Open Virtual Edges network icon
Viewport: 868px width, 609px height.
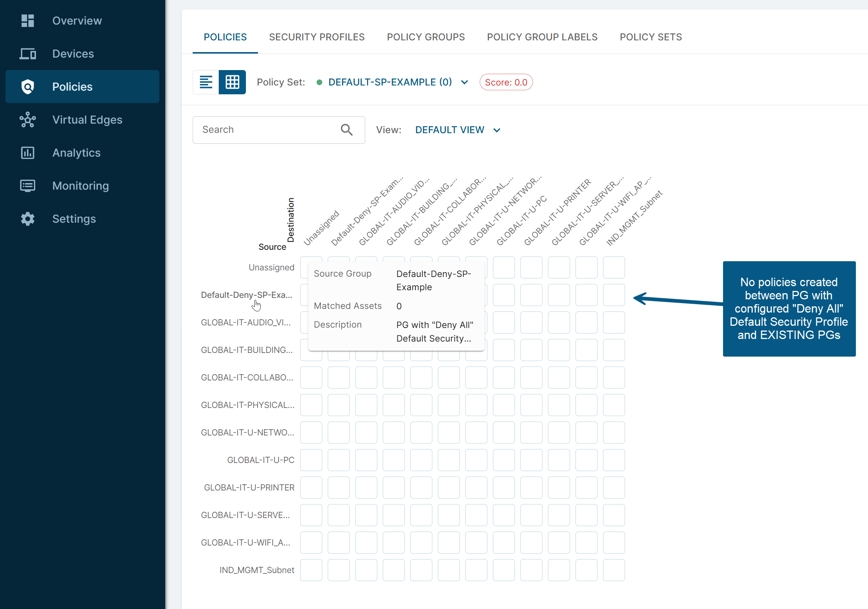click(x=28, y=120)
